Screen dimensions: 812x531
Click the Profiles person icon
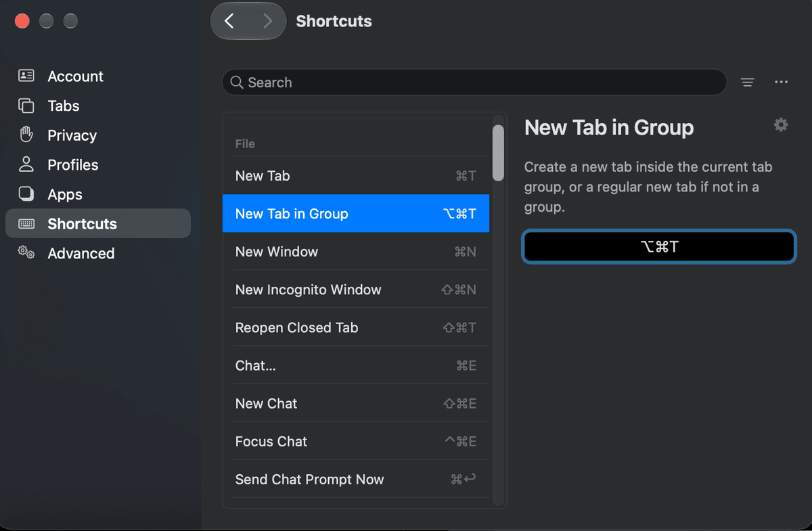coord(26,164)
